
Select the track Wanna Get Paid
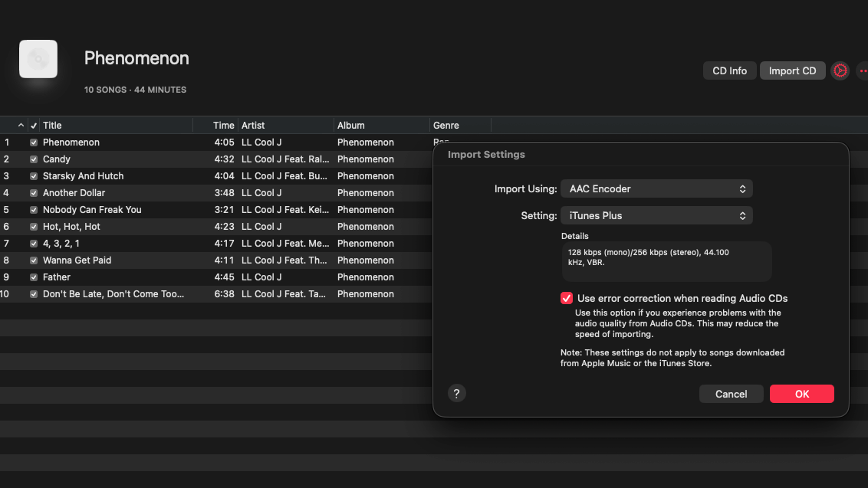pos(77,260)
